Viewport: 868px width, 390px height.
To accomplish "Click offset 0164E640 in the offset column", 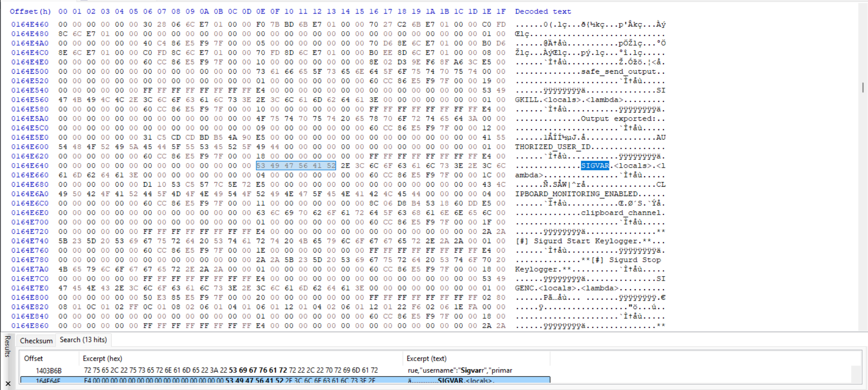I will pos(30,166).
